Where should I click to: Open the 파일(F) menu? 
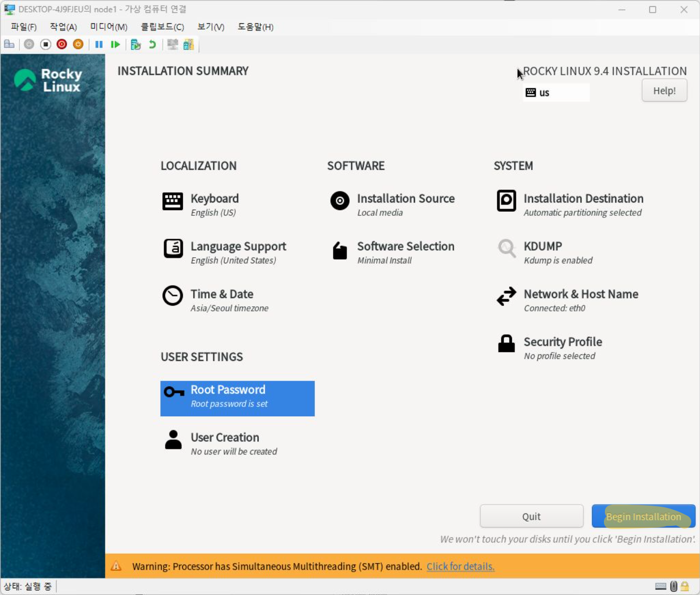[24, 27]
